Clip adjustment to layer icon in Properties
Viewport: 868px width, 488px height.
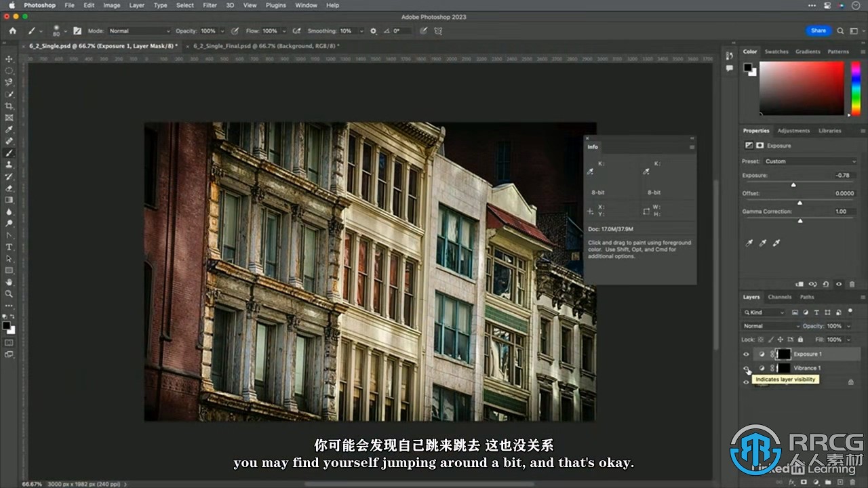click(x=800, y=284)
